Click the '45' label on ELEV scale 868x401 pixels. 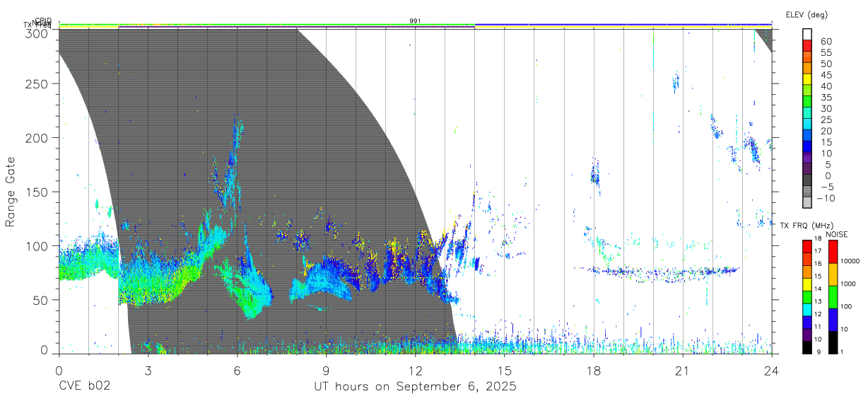tap(826, 75)
